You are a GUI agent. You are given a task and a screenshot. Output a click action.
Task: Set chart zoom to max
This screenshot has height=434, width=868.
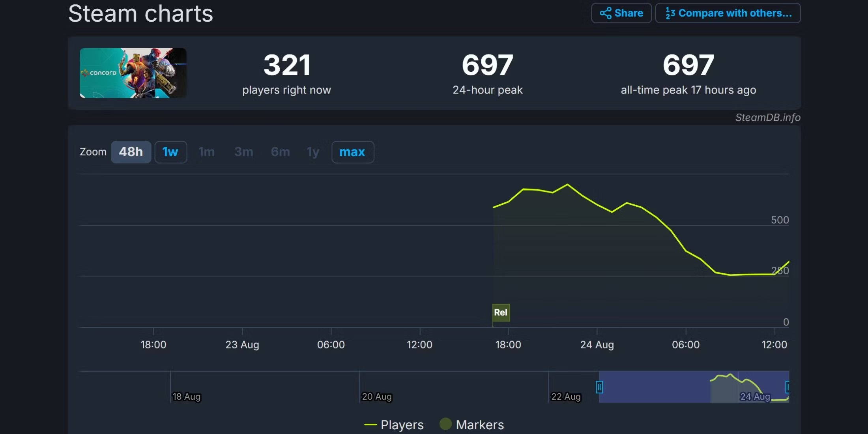353,152
